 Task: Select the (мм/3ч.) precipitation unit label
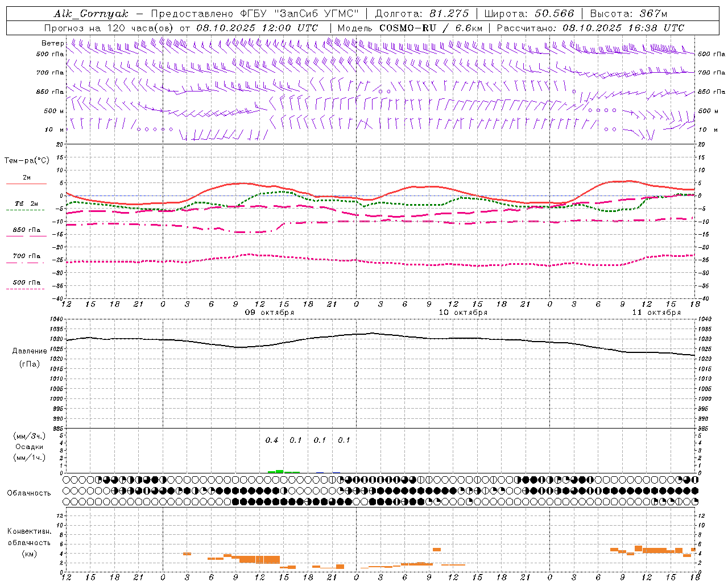point(30,436)
